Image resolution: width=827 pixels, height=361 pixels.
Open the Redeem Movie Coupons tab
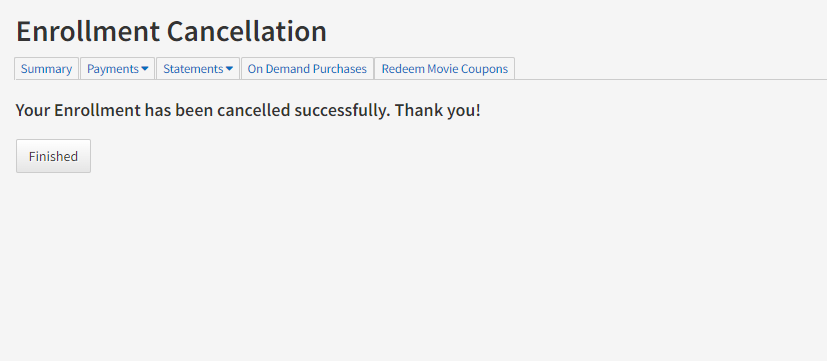(x=445, y=69)
